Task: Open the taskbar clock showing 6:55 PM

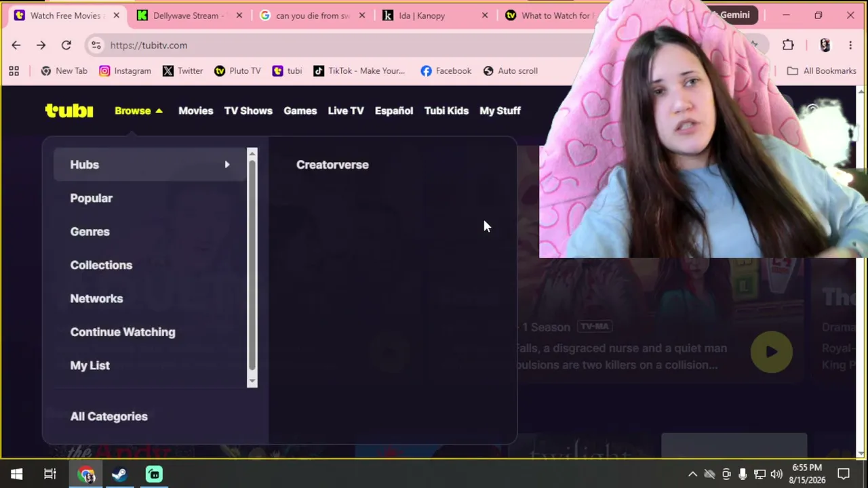Action: (807, 474)
